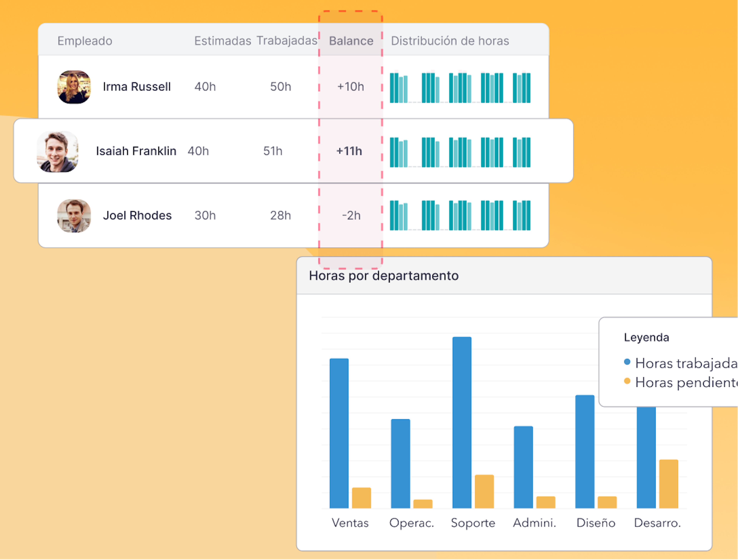Screen dimensions: 738x560
Task: Click Joel Rhodes' hours distribution sparkline
Action: [460, 216]
